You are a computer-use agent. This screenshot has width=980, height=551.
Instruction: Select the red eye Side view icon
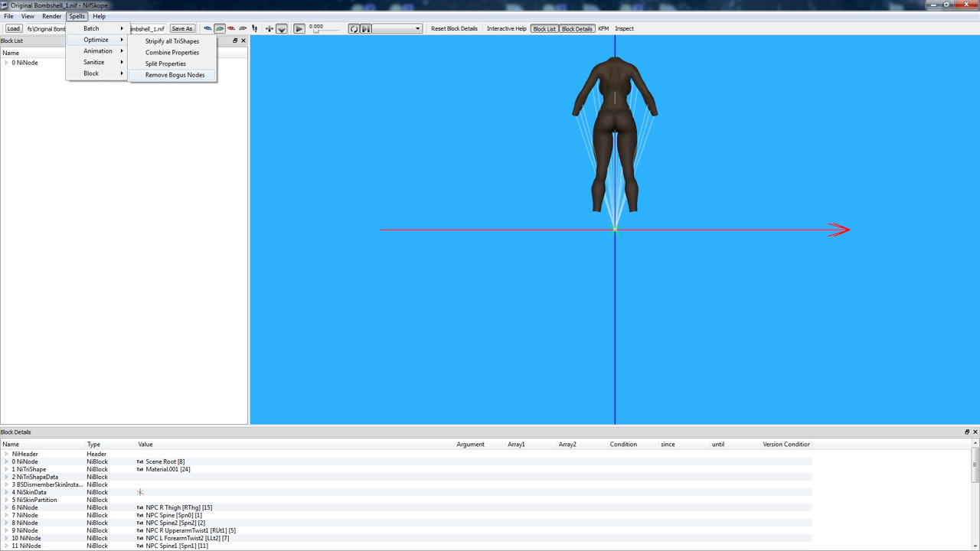click(231, 28)
